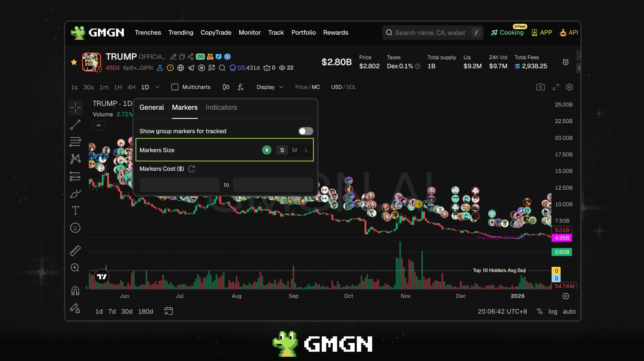This screenshot has width=644, height=361.
Task: Click the APP download link
Action: [x=542, y=33]
